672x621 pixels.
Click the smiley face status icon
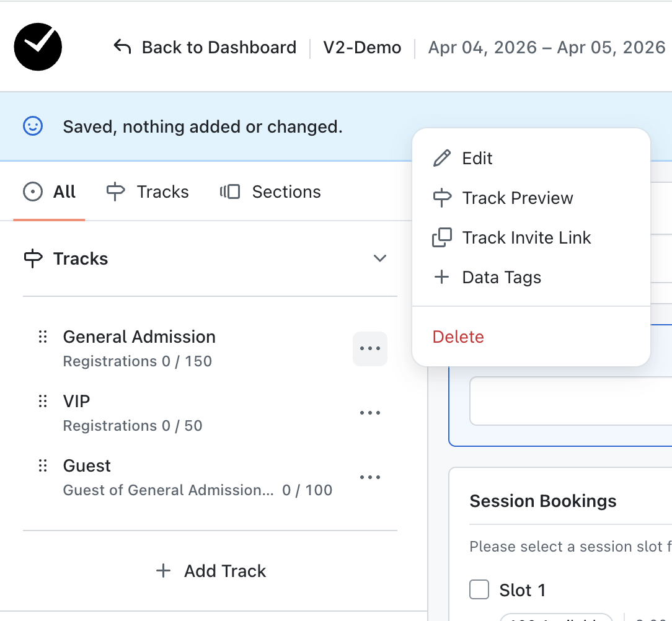[32, 126]
